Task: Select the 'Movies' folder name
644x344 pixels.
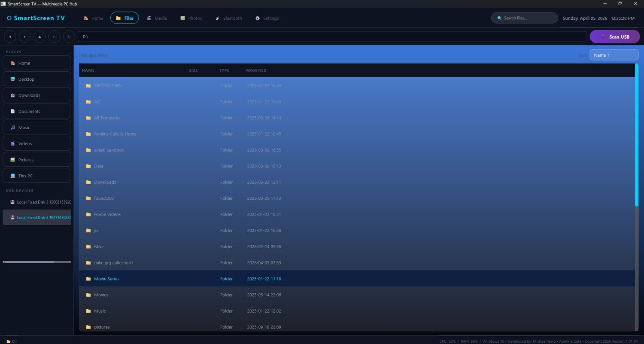Action: pyautogui.click(x=101, y=295)
